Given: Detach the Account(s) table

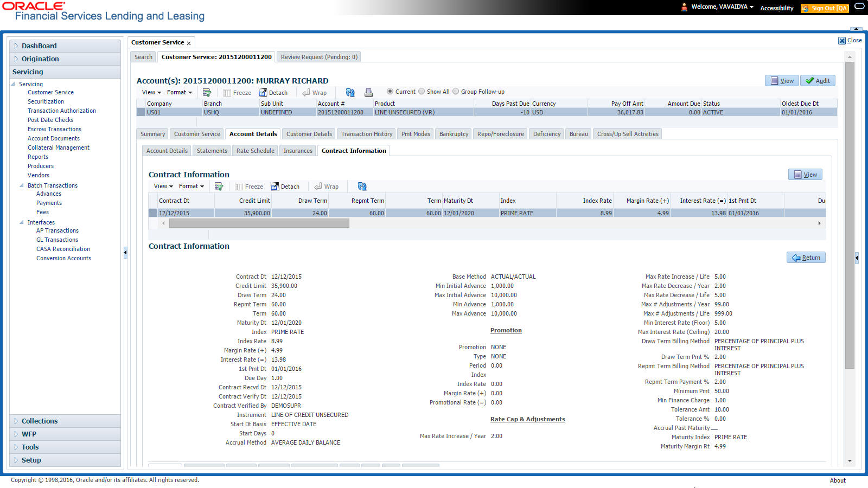Looking at the screenshot, I should tap(273, 93).
